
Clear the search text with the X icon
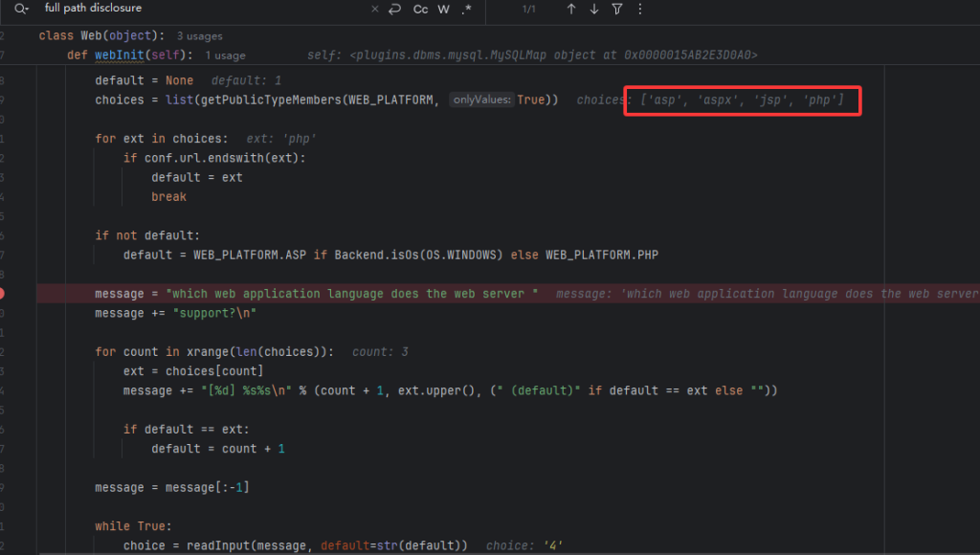375,9
